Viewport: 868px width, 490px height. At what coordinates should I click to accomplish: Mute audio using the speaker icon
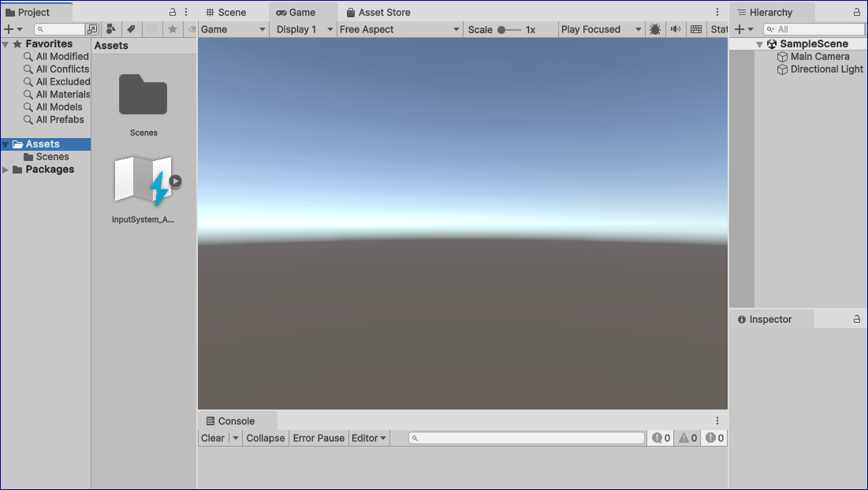[676, 29]
